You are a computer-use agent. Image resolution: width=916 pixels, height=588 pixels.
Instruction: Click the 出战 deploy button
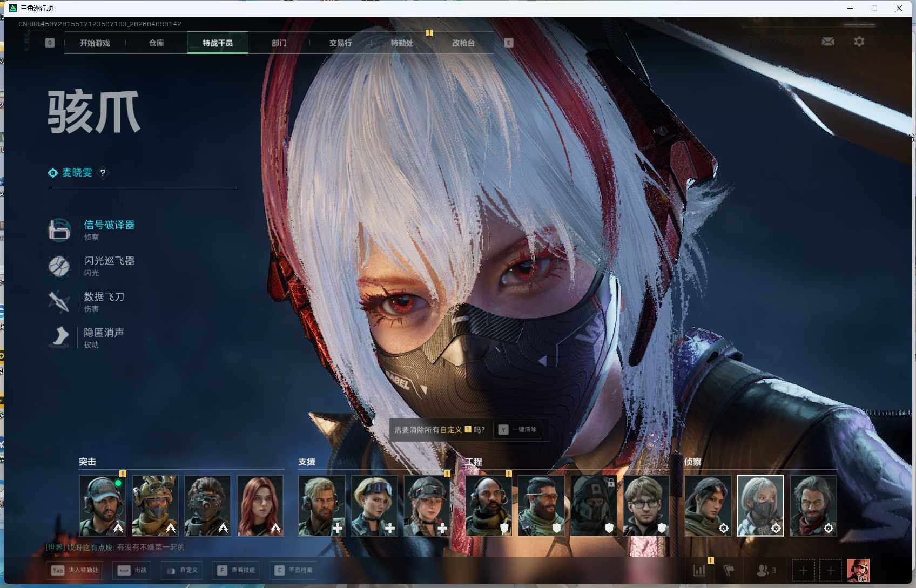132,570
